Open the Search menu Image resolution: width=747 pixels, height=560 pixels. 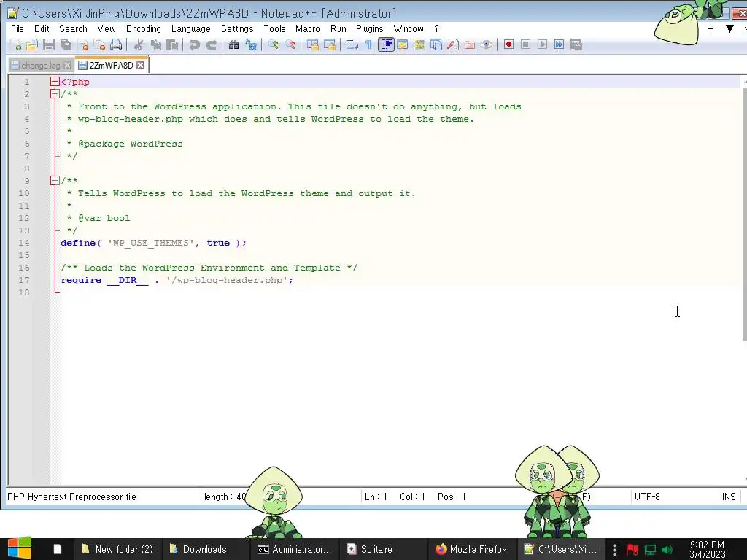tap(73, 28)
